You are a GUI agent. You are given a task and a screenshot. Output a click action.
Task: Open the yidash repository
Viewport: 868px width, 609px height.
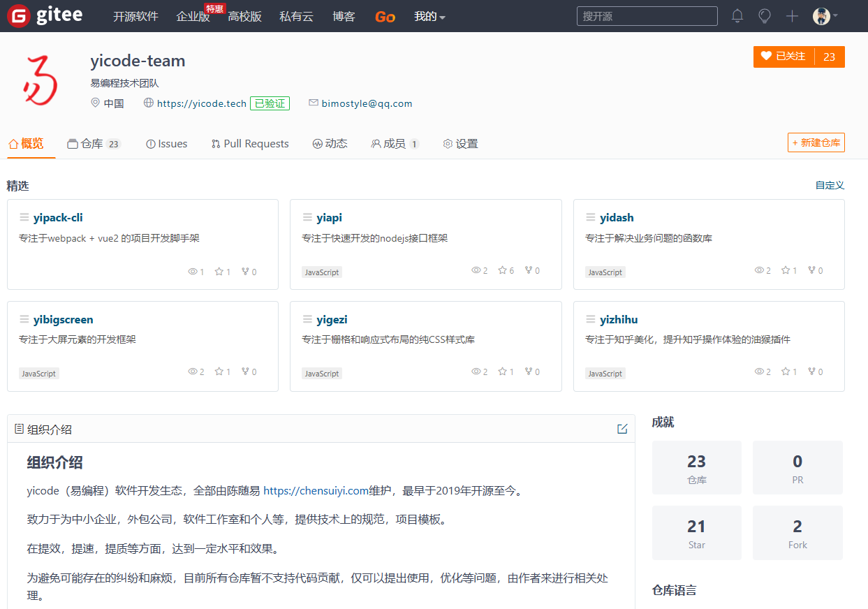617,218
